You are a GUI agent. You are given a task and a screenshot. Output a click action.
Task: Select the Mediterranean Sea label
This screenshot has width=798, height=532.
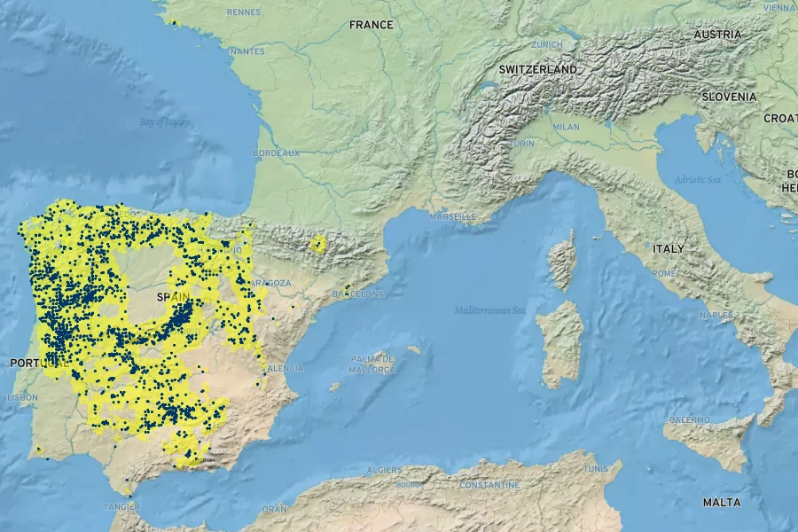pyautogui.click(x=490, y=310)
